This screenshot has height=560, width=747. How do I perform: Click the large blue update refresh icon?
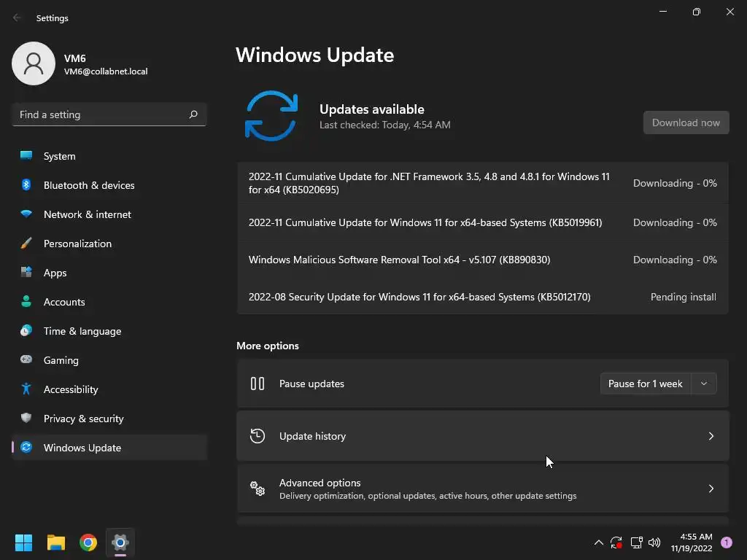[x=271, y=116]
